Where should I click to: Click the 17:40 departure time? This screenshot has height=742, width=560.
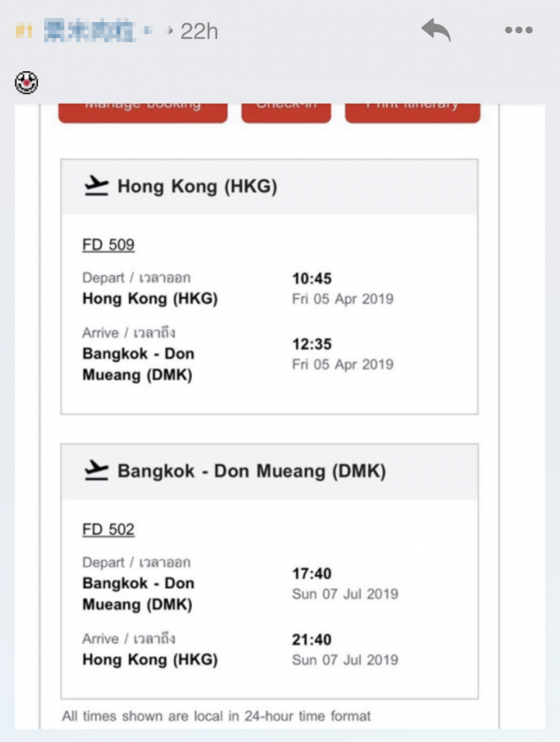[x=311, y=574]
